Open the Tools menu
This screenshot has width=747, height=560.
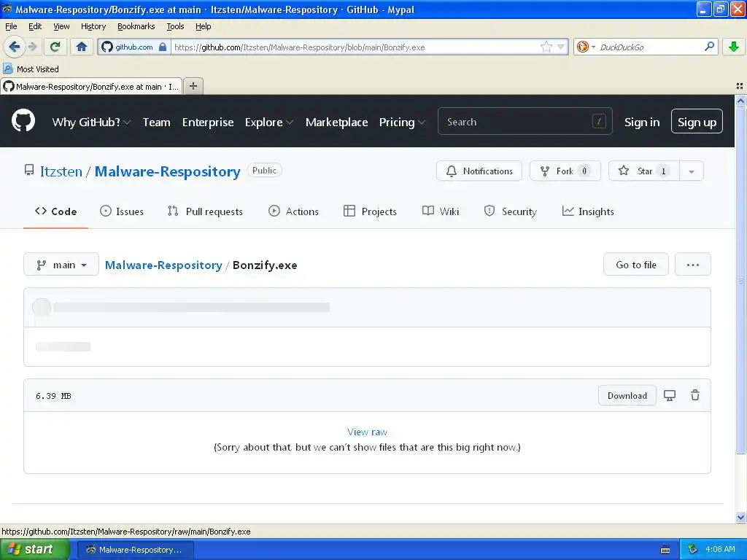pyautogui.click(x=175, y=26)
